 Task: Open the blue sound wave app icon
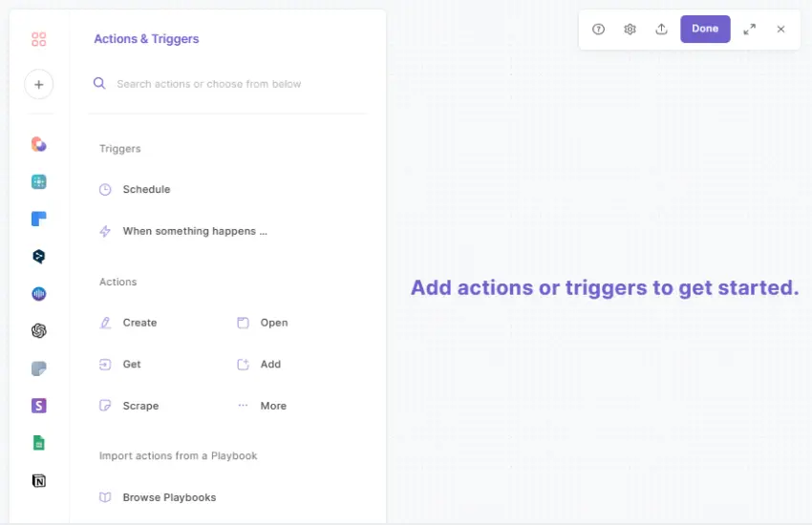click(x=39, y=294)
